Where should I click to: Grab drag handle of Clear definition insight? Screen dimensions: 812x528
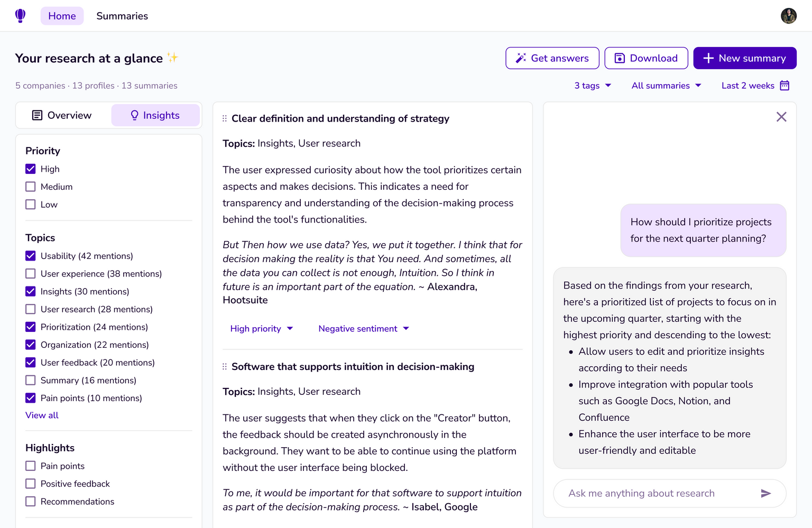point(225,118)
